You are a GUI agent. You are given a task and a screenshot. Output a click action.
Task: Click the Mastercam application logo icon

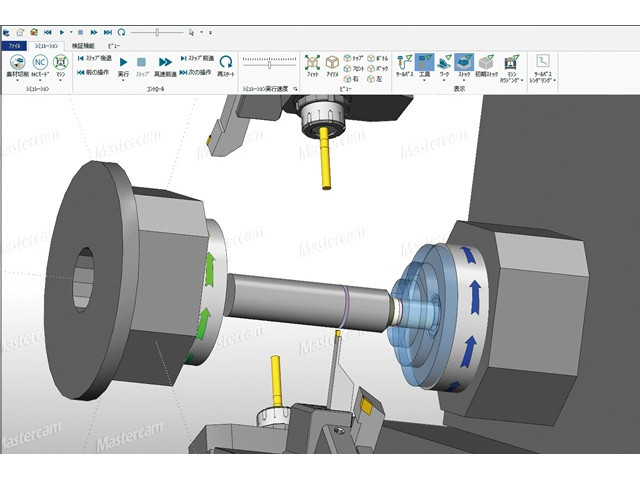click(6, 32)
